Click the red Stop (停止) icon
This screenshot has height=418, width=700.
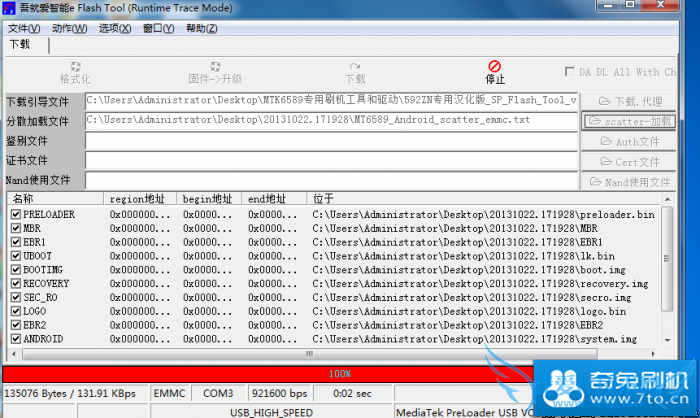494,66
